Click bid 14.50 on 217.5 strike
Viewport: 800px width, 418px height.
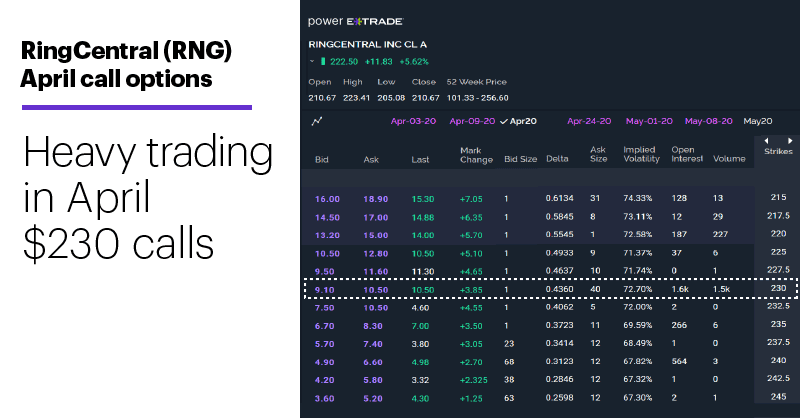pos(327,217)
